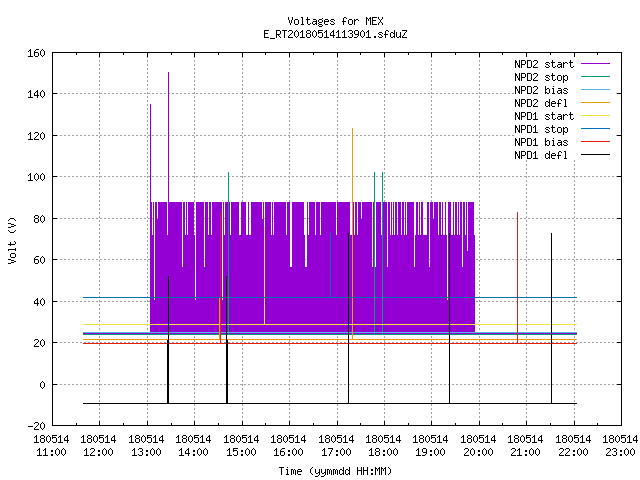Click the tallest purple spike near 150 V
The height and width of the screenshot is (480, 640).
coord(168,137)
